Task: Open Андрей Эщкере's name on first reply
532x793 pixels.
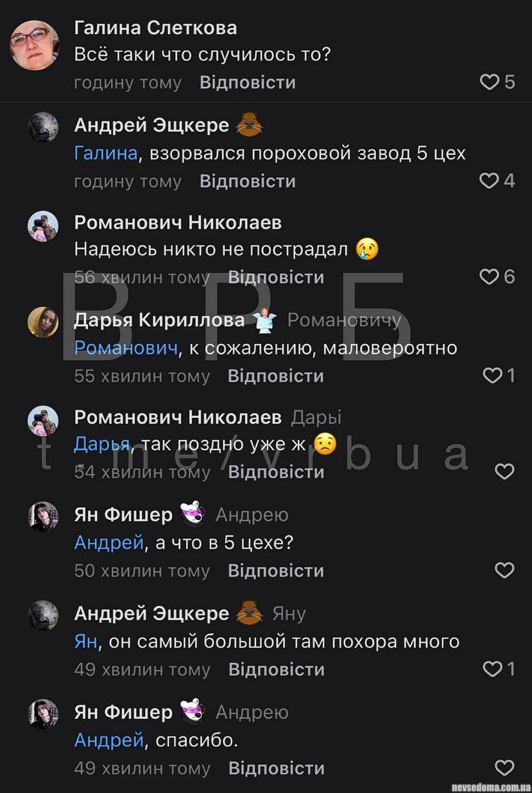Action: coord(151,125)
